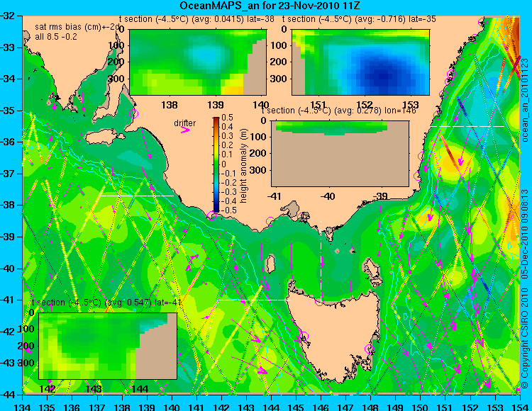
Task: Click the magenta circle marker beside Kangaroo Island strait
Action: (x=134, y=113)
